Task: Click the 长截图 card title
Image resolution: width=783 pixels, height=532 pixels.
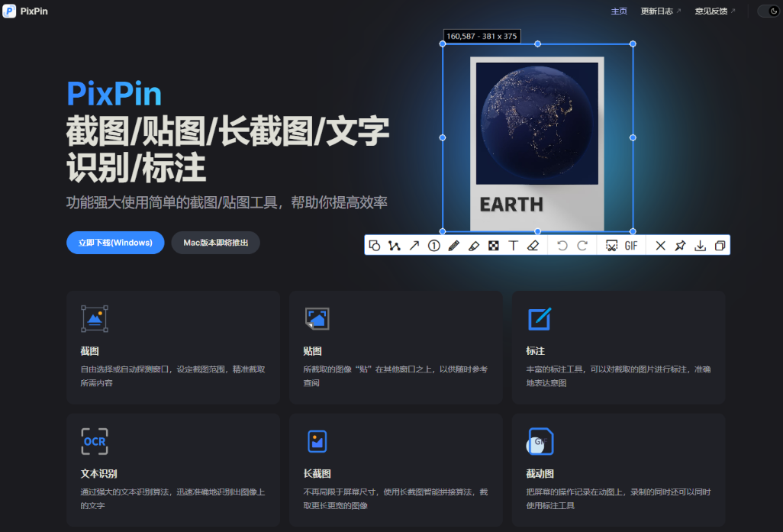Action: 317,473
